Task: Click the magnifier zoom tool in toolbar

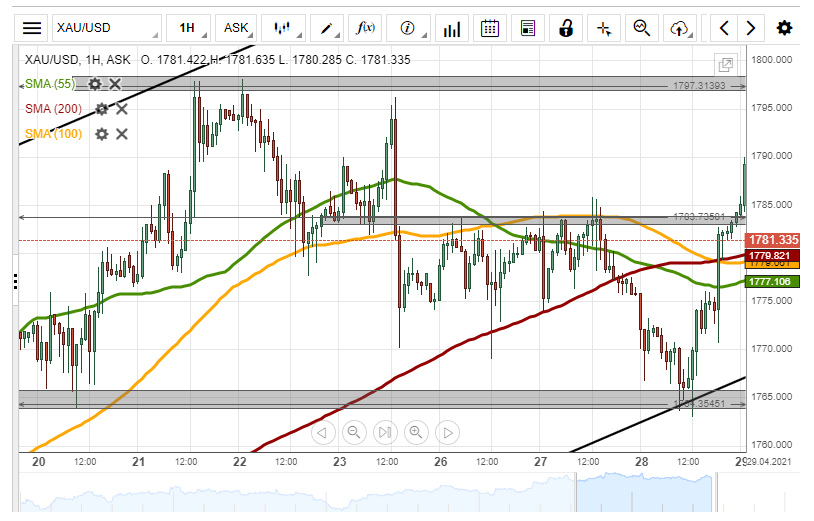Action: 642,28
